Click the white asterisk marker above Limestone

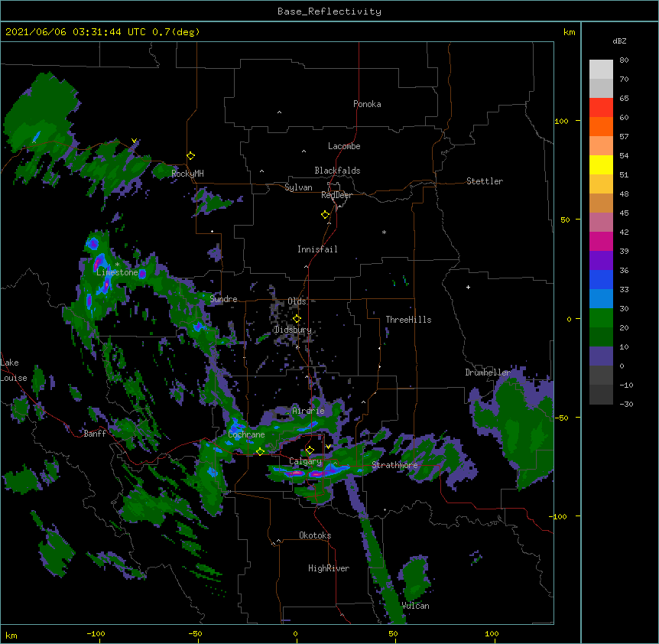click(117, 265)
